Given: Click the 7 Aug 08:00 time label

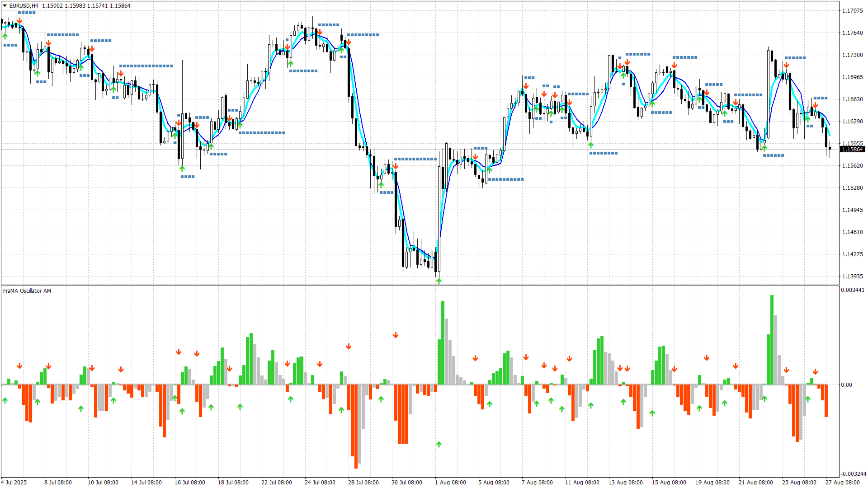Looking at the screenshot, I should [x=537, y=483].
